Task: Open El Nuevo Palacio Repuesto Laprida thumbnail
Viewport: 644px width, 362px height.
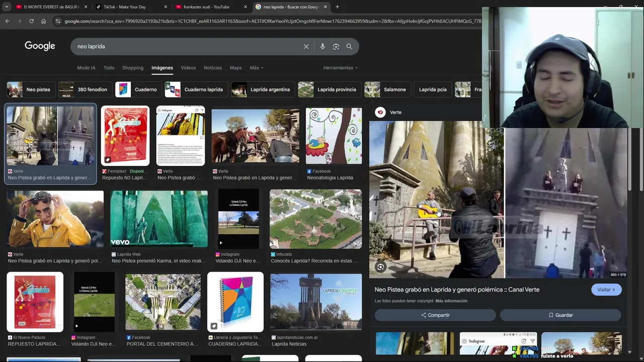Action: (35, 302)
